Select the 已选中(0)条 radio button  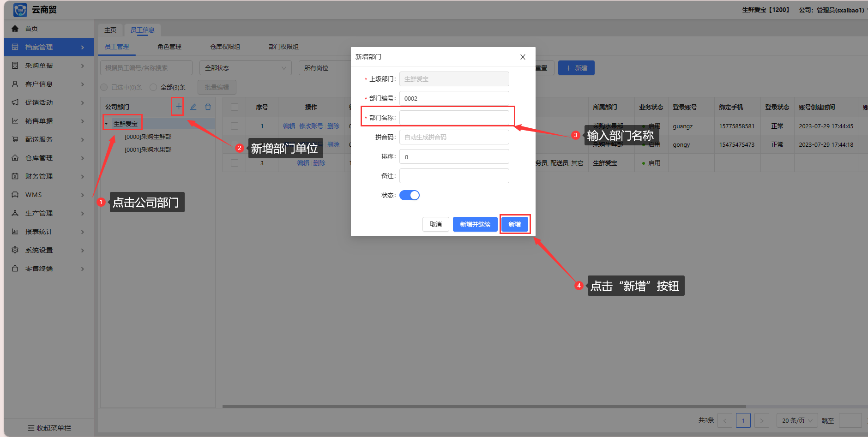(x=104, y=87)
